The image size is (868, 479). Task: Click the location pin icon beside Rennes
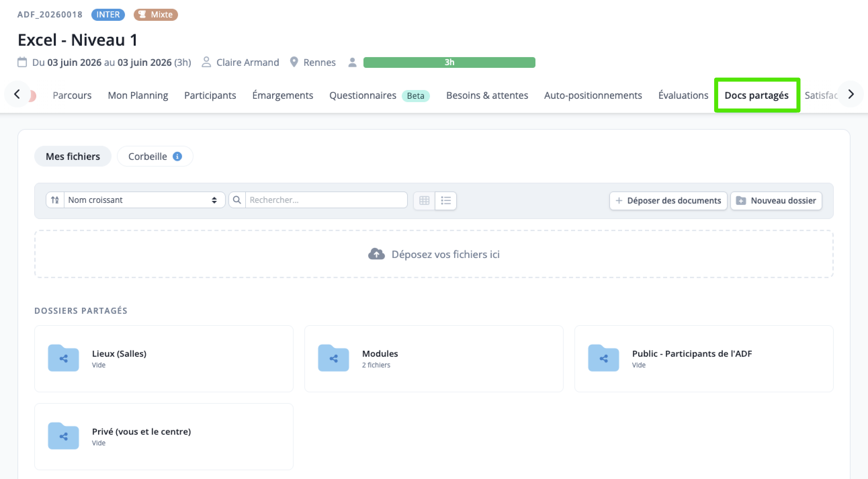294,62
